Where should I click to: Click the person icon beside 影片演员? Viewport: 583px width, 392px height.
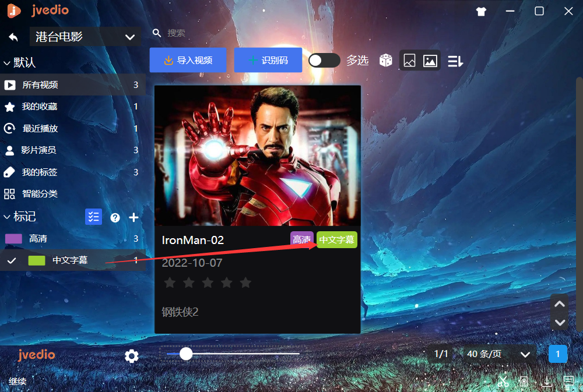(9, 150)
